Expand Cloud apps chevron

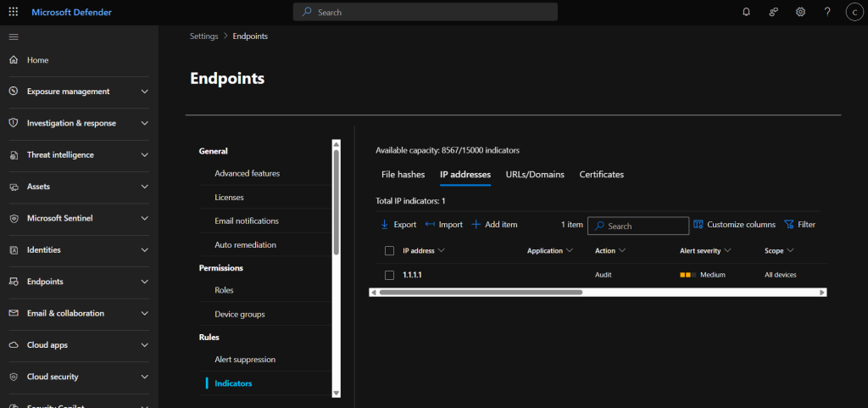144,345
